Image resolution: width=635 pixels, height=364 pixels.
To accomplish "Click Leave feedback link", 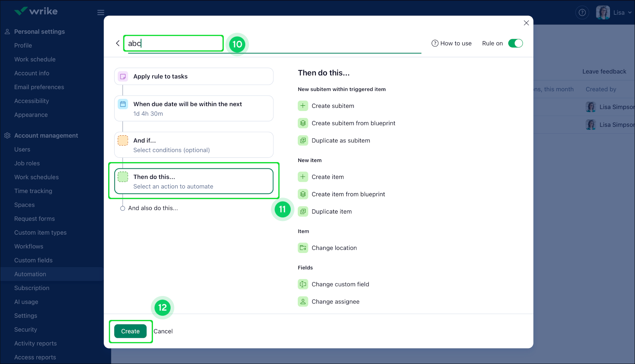I will 604,72.
